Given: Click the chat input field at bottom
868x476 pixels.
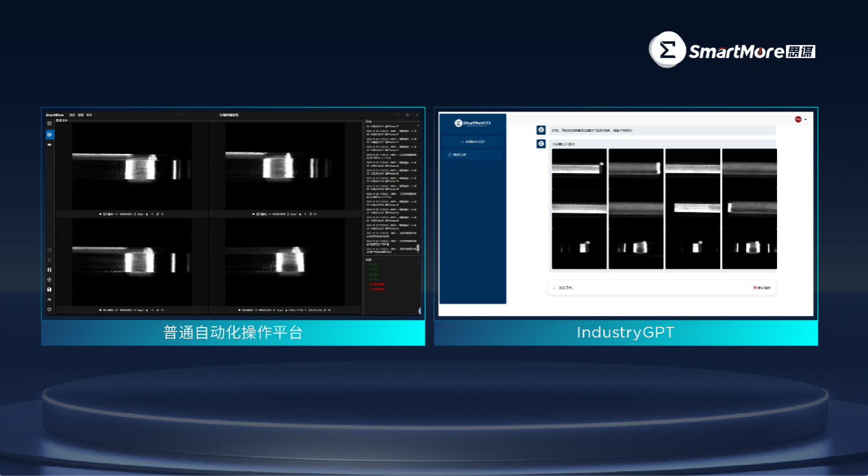Looking at the screenshot, I should (x=647, y=288).
